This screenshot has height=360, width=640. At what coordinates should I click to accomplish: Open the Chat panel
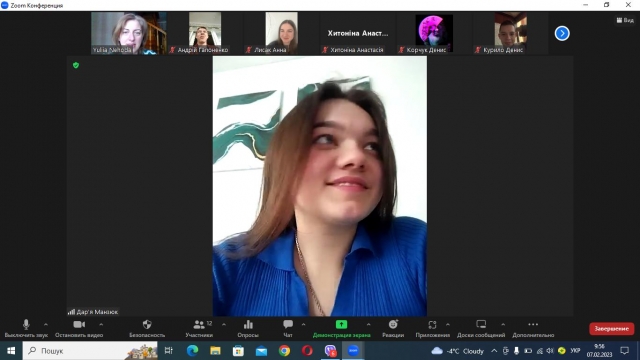(x=288, y=328)
